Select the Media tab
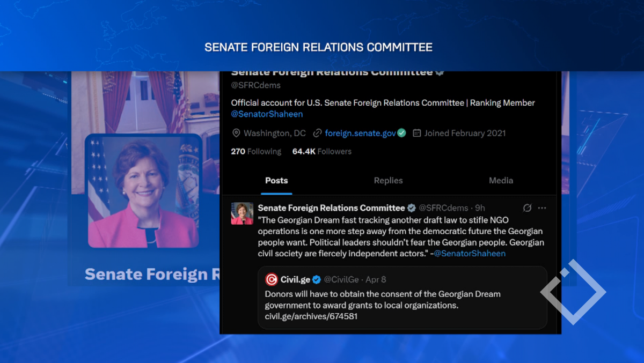 [x=501, y=181]
